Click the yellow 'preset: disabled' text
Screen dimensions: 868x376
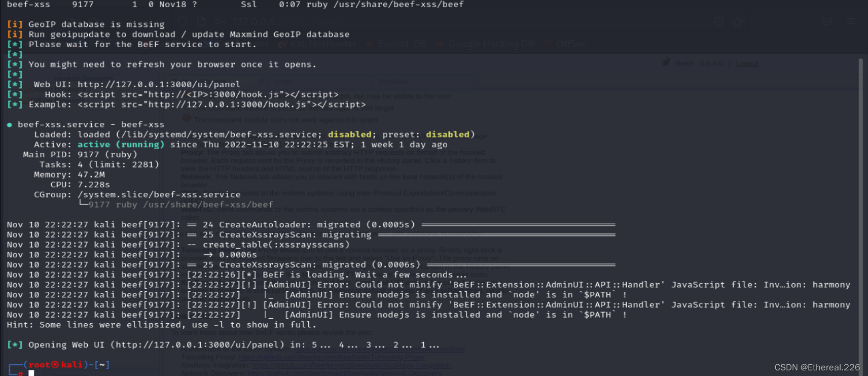(428, 134)
